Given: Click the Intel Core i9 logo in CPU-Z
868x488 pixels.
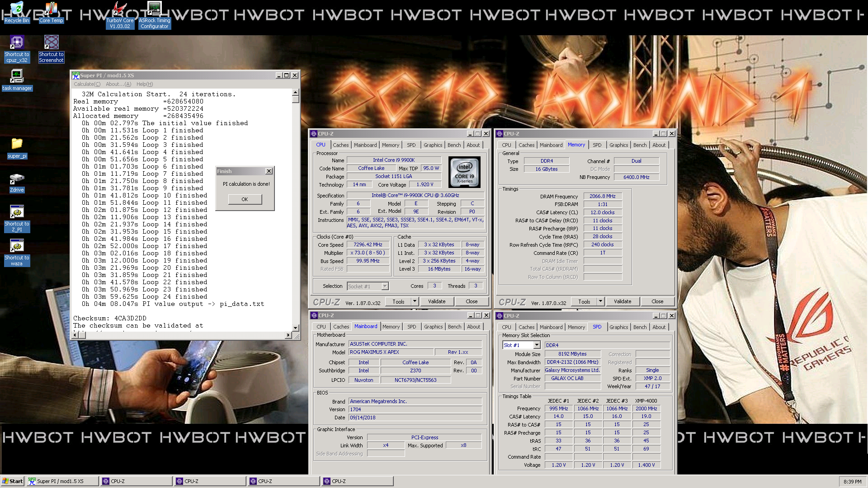Looking at the screenshot, I should 464,172.
